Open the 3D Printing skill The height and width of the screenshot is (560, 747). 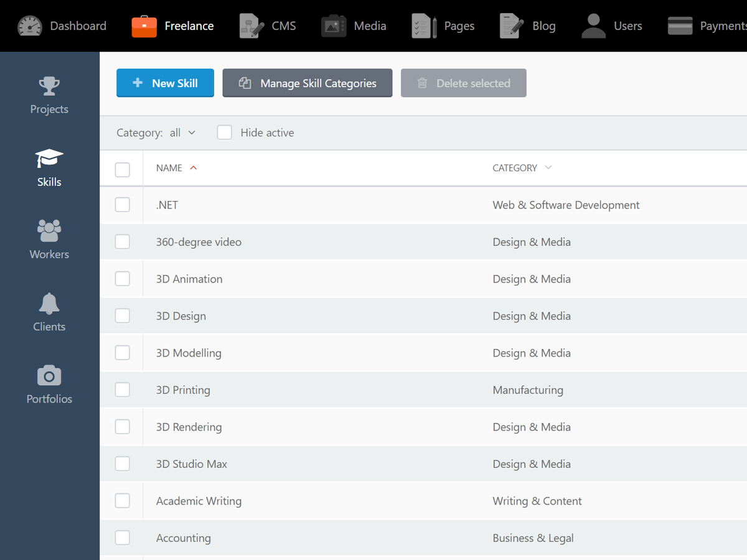[x=183, y=390]
